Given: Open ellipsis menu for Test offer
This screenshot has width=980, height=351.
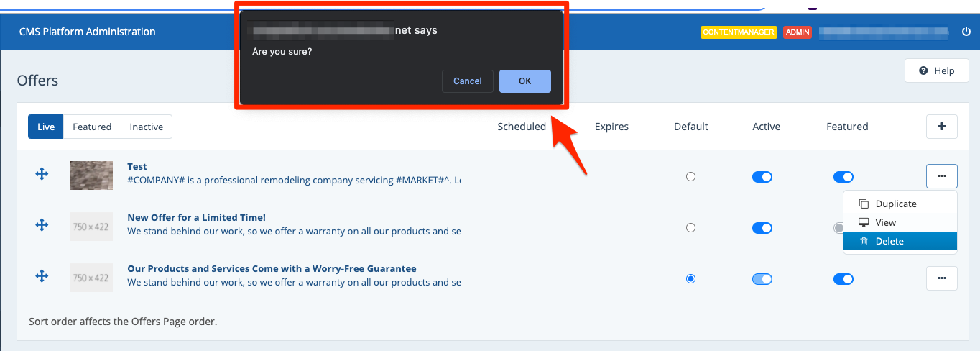Looking at the screenshot, I should click(942, 175).
